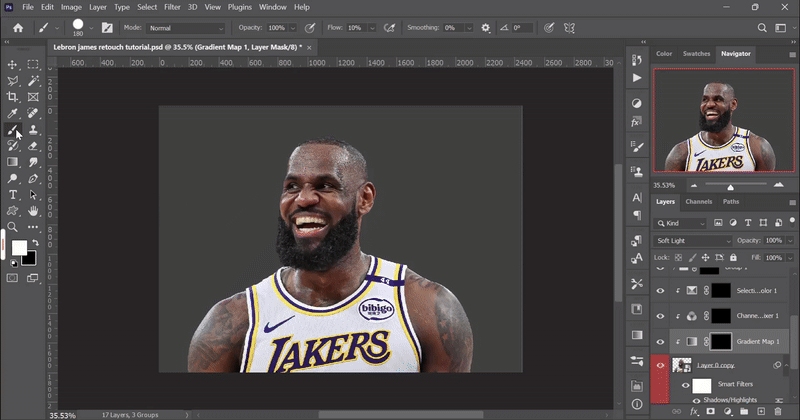Viewport: 800px width, 420px height.
Task: Select the Clone Stamp tool
Action: tap(33, 130)
